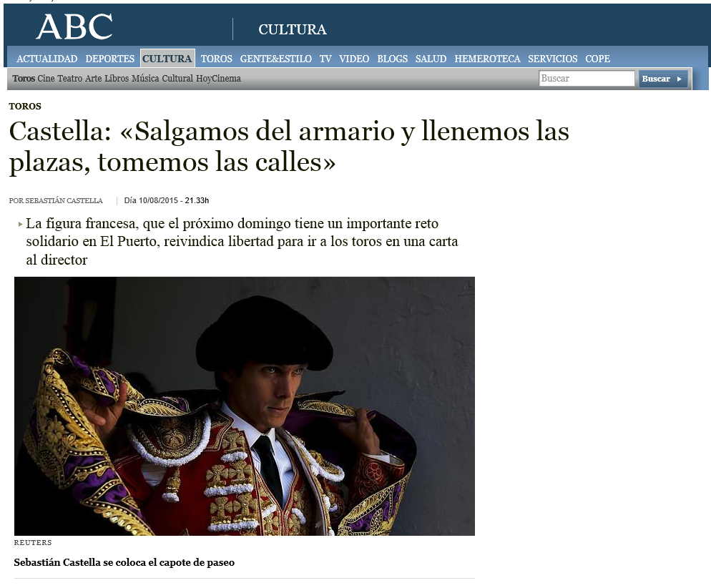Click the photo of Sebastián Castella

click(x=245, y=406)
